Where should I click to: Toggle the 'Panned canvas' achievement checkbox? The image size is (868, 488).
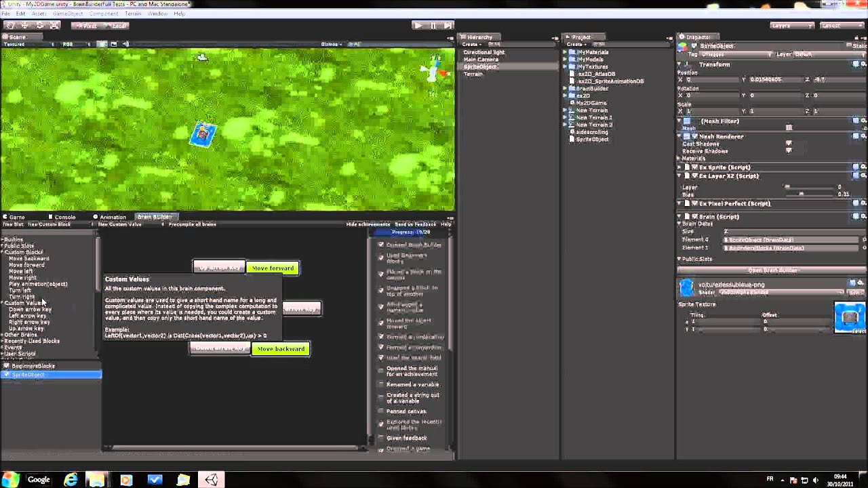click(x=380, y=411)
